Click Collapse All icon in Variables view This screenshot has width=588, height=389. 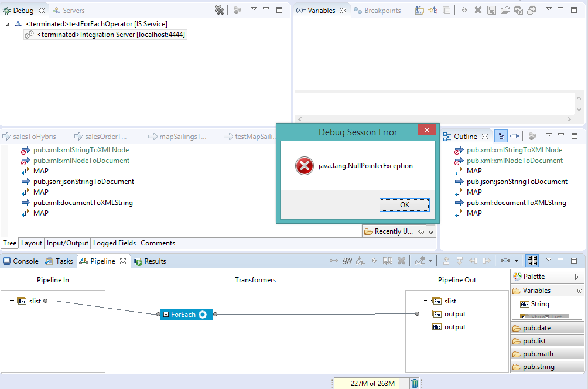[447, 11]
